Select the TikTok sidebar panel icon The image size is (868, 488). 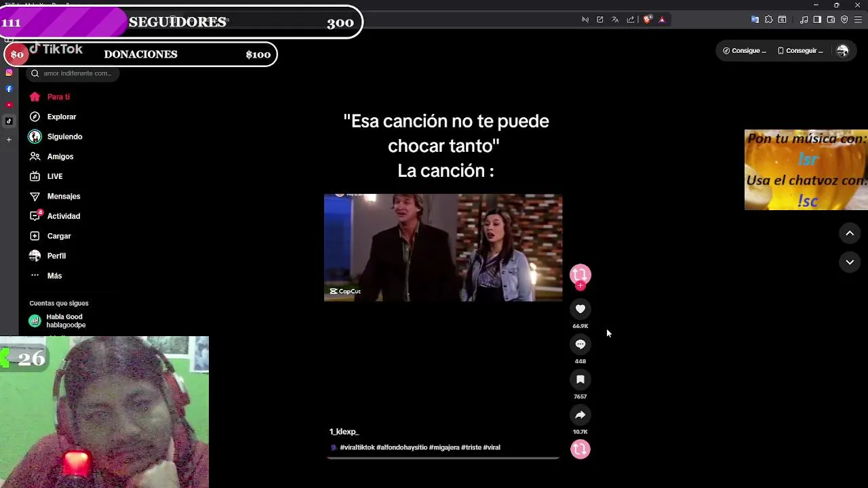coord(9,121)
